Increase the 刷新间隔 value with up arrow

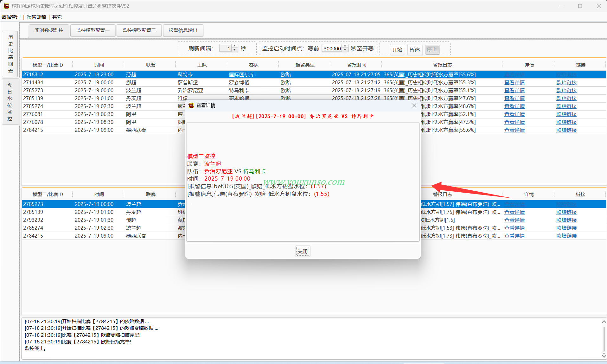(x=235, y=47)
